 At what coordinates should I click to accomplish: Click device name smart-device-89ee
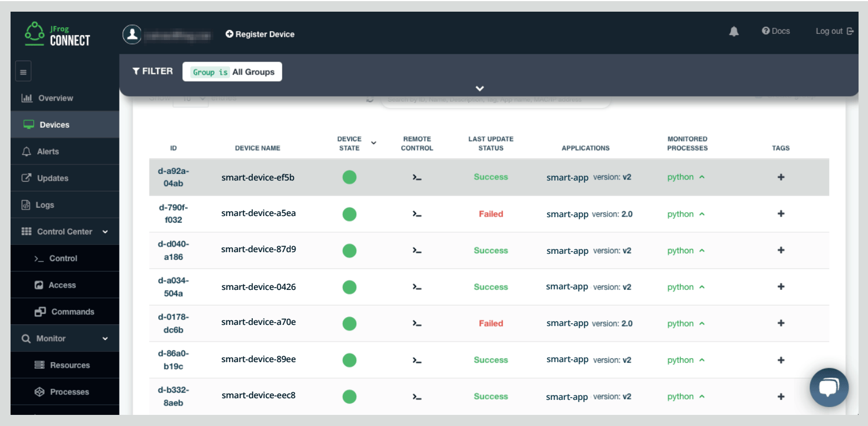click(x=258, y=359)
